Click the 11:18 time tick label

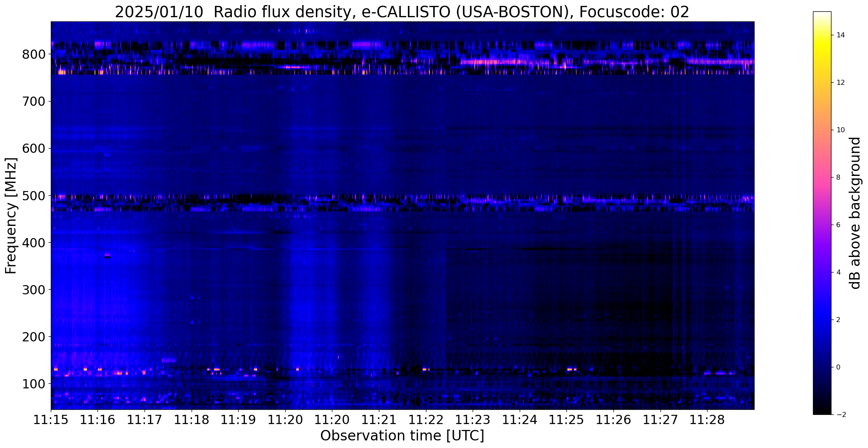pos(192,420)
